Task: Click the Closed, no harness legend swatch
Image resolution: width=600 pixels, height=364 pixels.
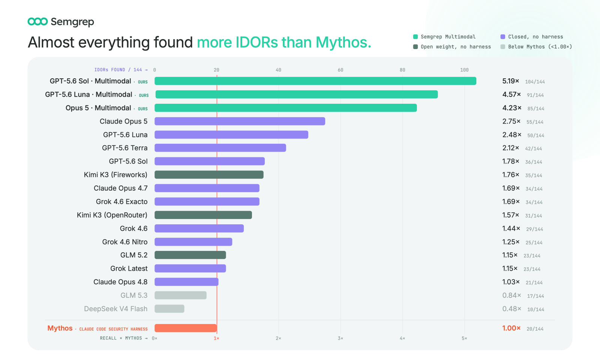Action: 503,37
